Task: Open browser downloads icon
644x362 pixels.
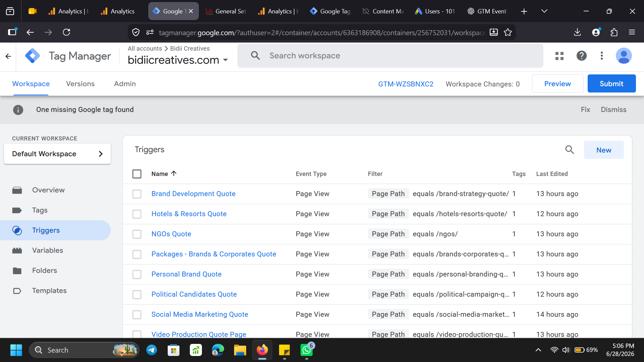Action: tap(577, 32)
